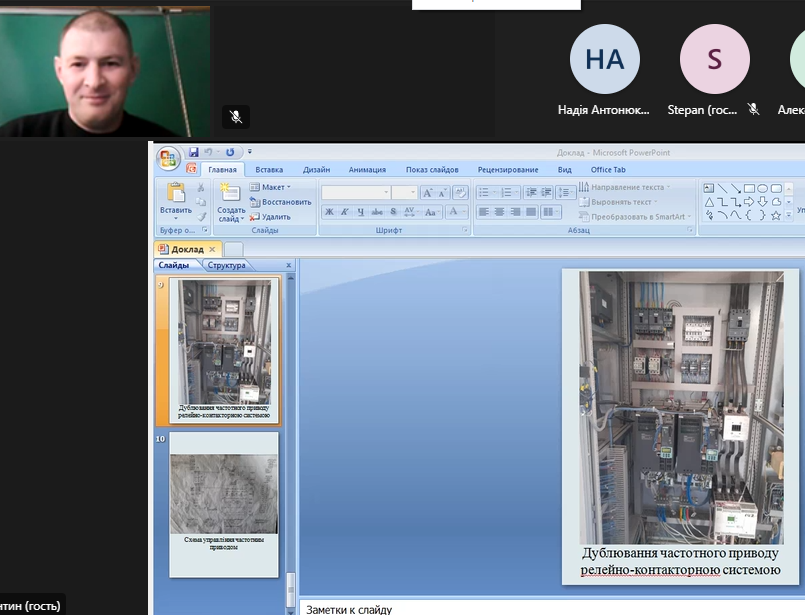The image size is (805, 615).
Task: Click the Удалить slide button
Action: point(271,216)
